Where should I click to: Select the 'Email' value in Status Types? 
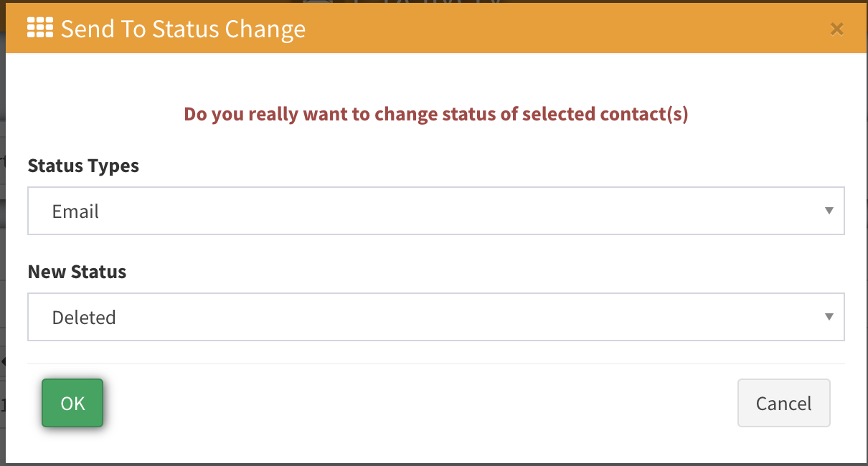coord(75,211)
